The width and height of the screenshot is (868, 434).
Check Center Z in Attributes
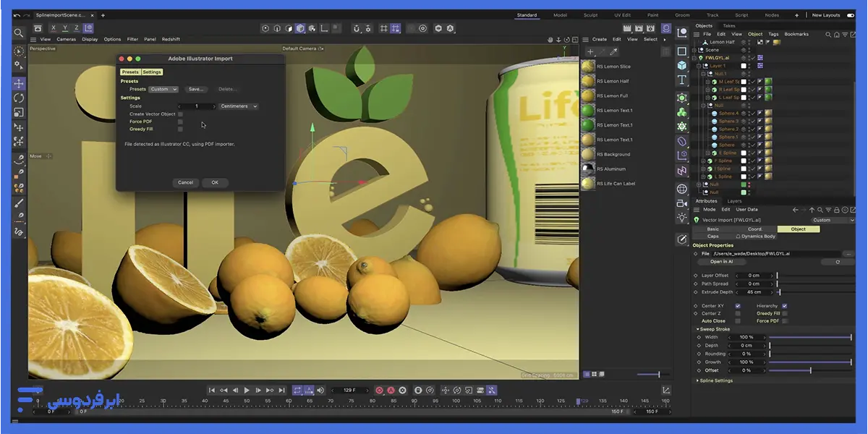click(738, 313)
